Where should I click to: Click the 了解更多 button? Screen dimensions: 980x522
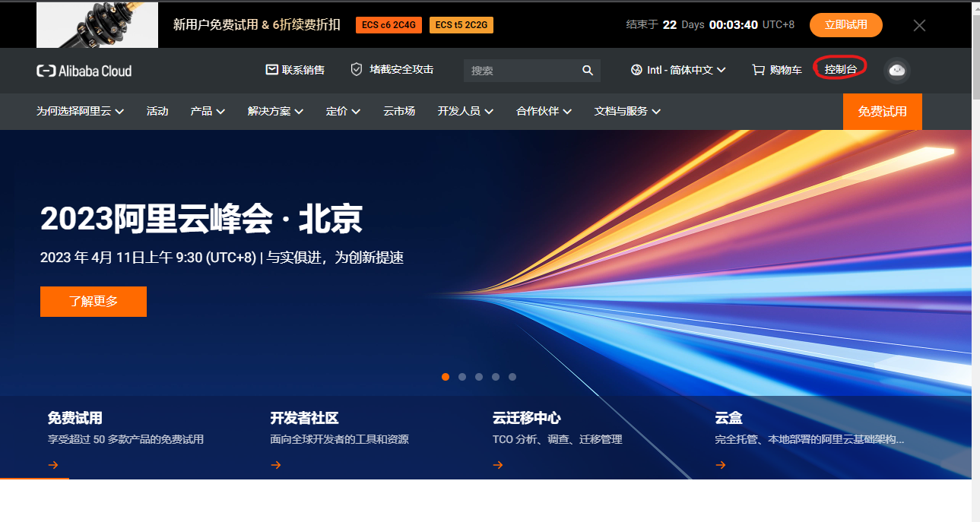(94, 302)
